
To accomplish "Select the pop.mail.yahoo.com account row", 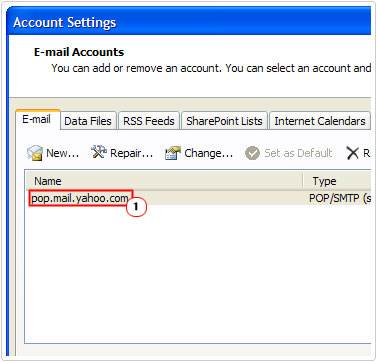I will 198,198.
